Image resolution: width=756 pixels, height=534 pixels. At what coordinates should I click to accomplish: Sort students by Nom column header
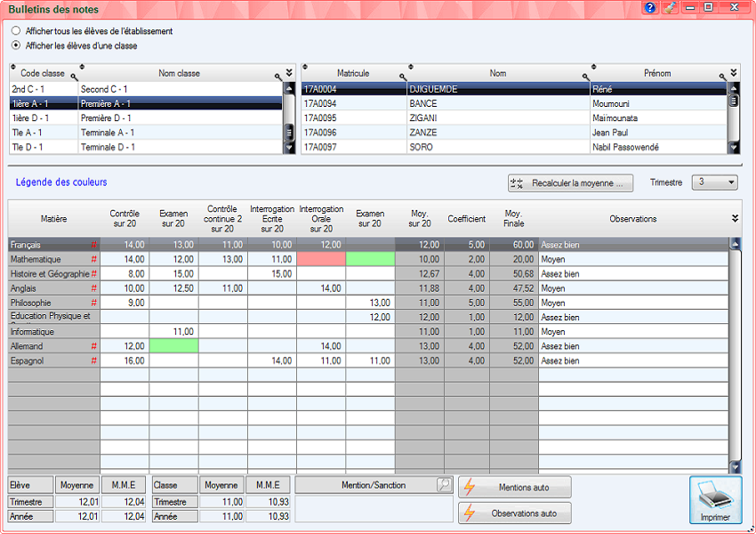click(x=498, y=73)
